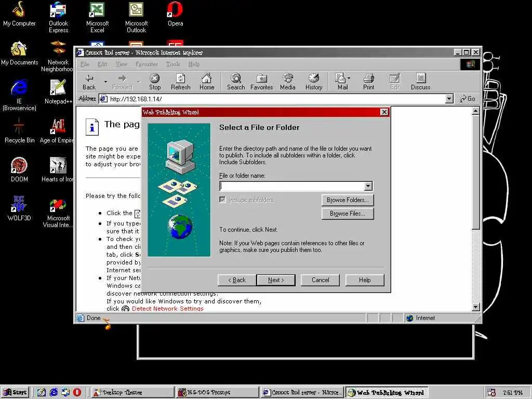The height and width of the screenshot is (399, 532).
Task: Print the page using toolbar Print icon
Action: coord(368,82)
